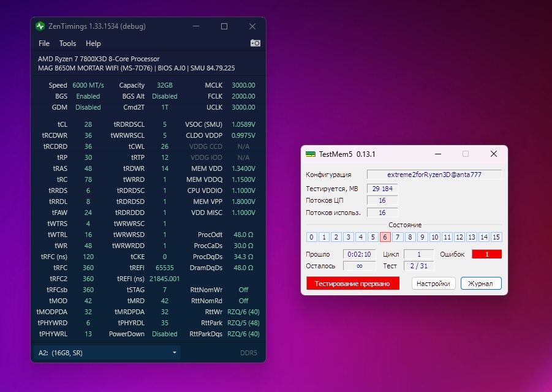Click the tREFI (ns) 21845.001 value
Viewport: 552px width, 392px height.
click(x=164, y=279)
